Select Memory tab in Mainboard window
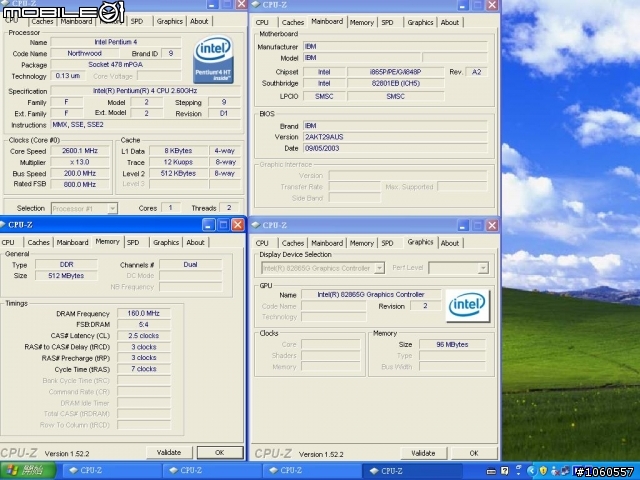This screenshot has width=640, height=480. click(x=362, y=22)
